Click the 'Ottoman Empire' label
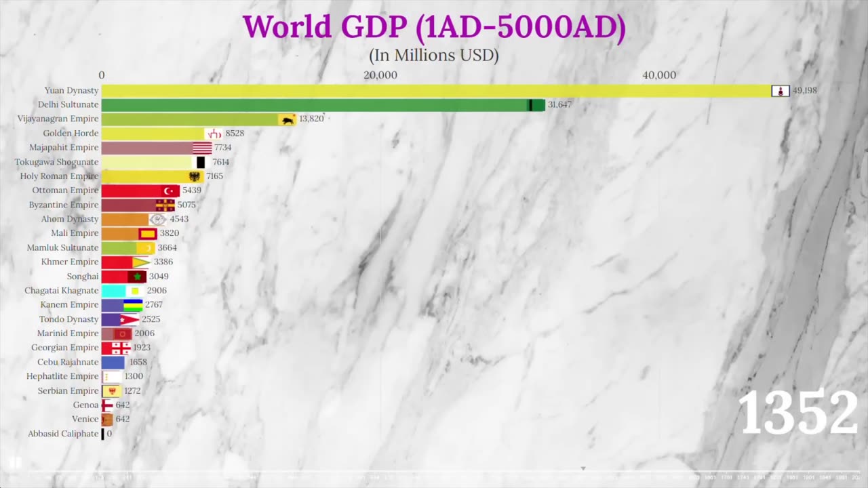Screen dimensions: 868x488 [65, 190]
